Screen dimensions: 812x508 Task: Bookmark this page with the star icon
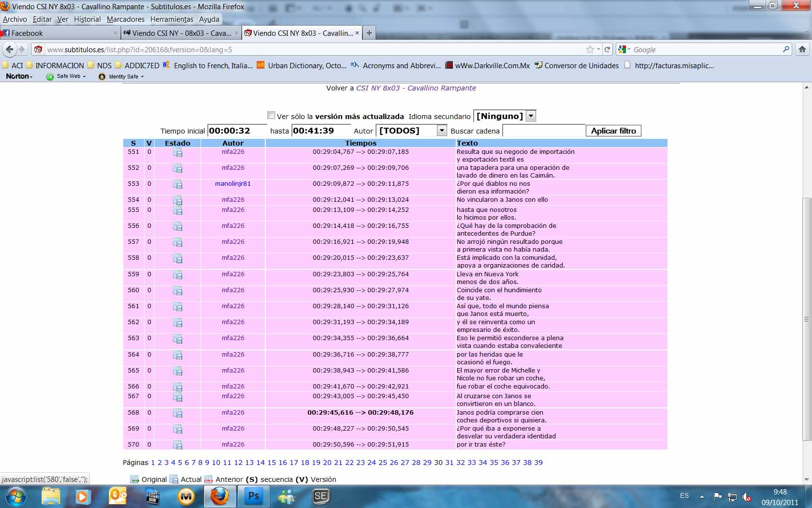coord(590,49)
